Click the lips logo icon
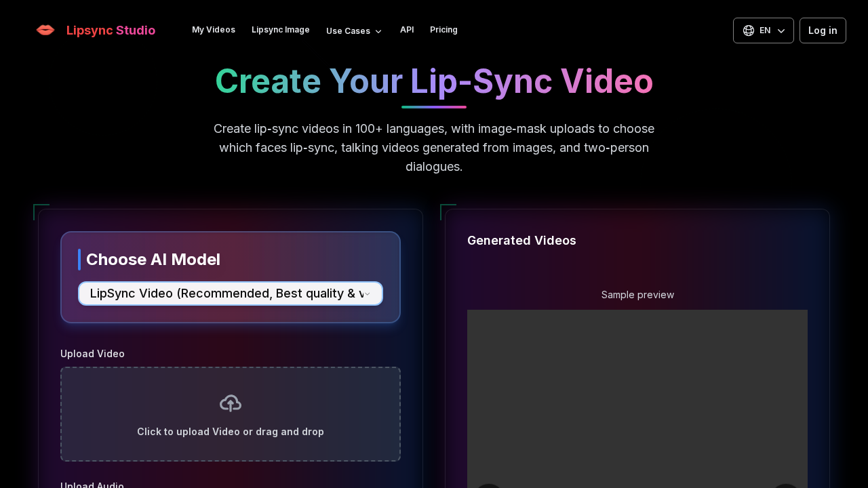 pyautogui.click(x=45, y=30)
